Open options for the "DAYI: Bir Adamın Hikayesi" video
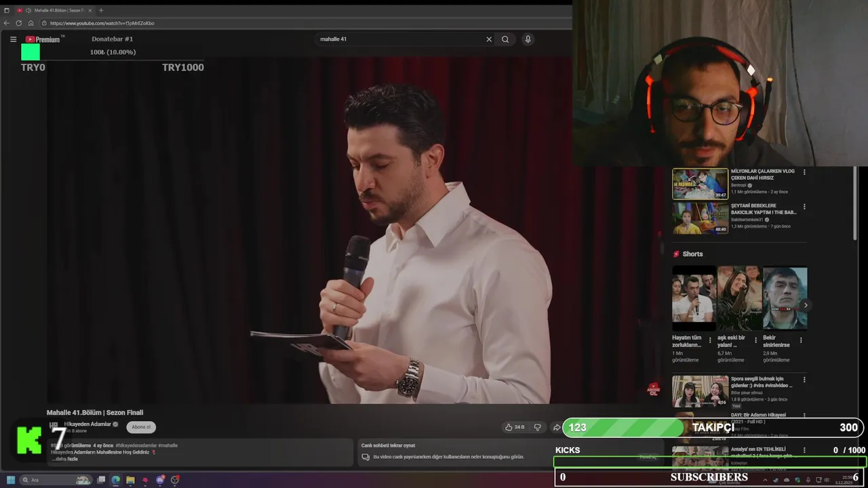Viewport: 868px width, 488px height. 804,415
